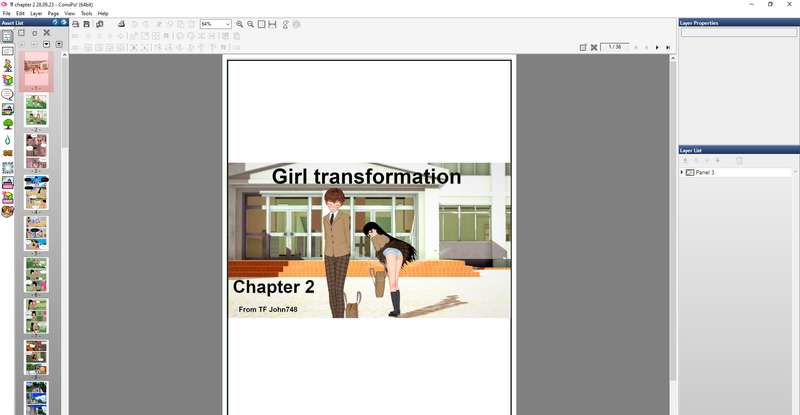Click the Asset List scroll up arrow

pos(64,55)
